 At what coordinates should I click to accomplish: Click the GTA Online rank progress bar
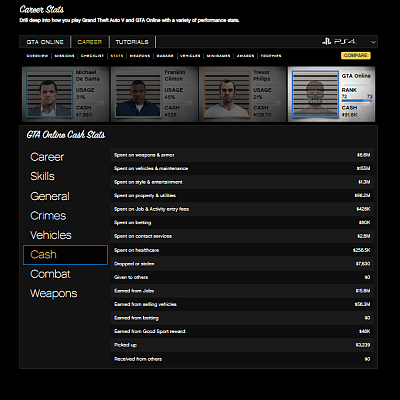pyautogui.click(x=357, y=100)
